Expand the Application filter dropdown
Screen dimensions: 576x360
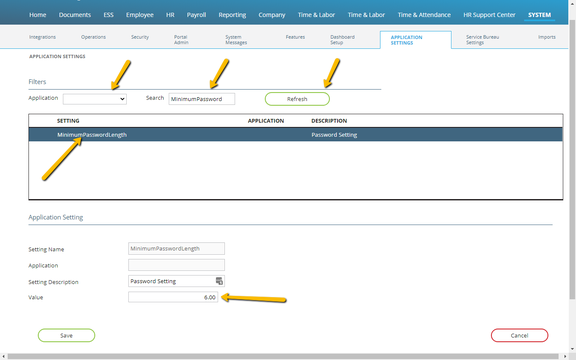click(95, 99)
